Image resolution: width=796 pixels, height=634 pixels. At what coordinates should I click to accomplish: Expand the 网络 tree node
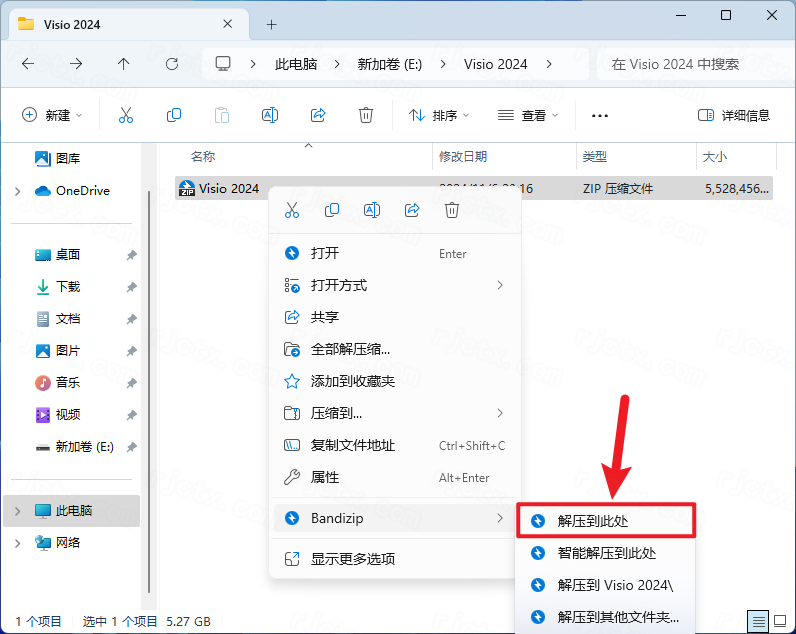[x=18, y=543]
